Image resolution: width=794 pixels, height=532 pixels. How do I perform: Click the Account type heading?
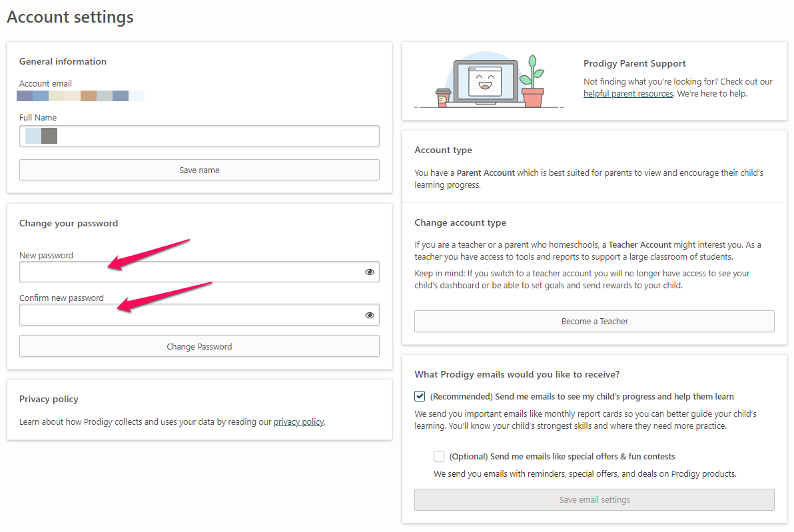[443, 150]
